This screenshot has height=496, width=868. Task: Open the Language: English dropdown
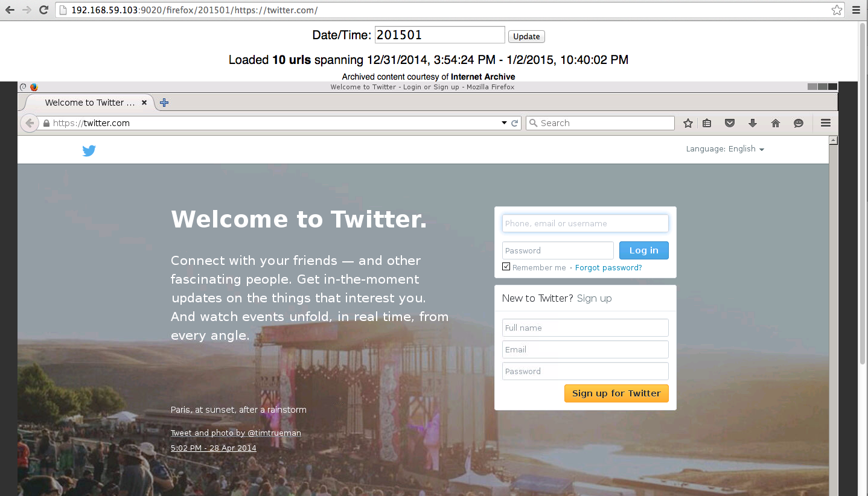(725, 149)
